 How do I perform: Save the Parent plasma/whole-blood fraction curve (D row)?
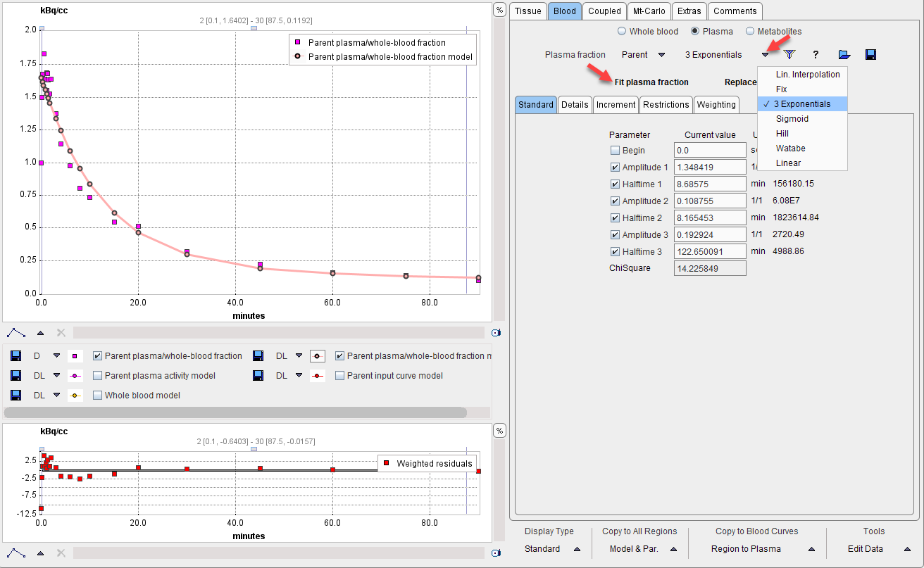coord(17,356)
